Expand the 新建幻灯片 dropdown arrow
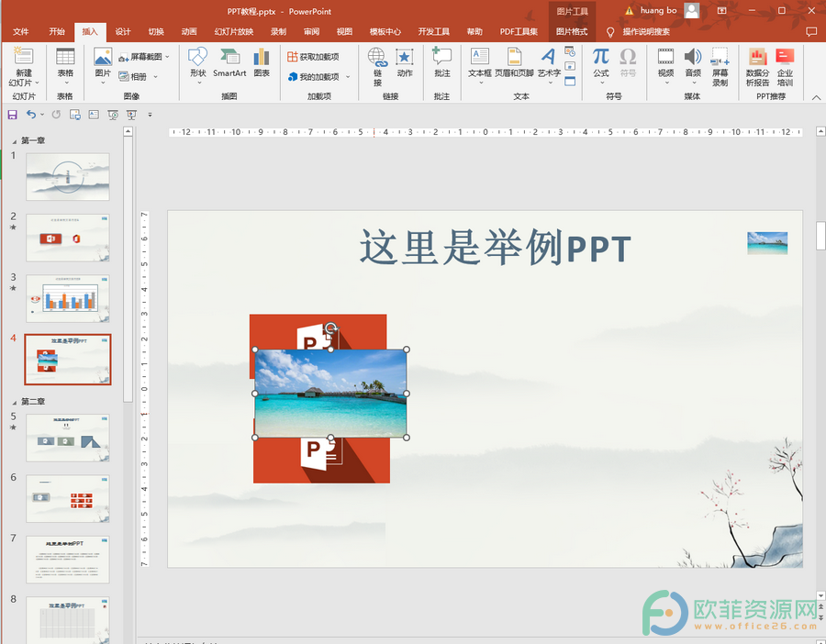Image resolution: width=826 pixels, height=644 pixels. point(37,83)
